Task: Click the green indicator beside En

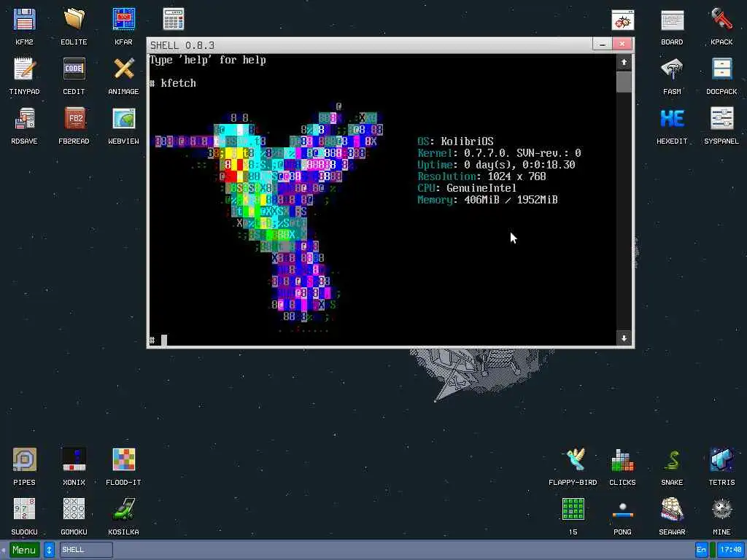Action: coord(713,550)
